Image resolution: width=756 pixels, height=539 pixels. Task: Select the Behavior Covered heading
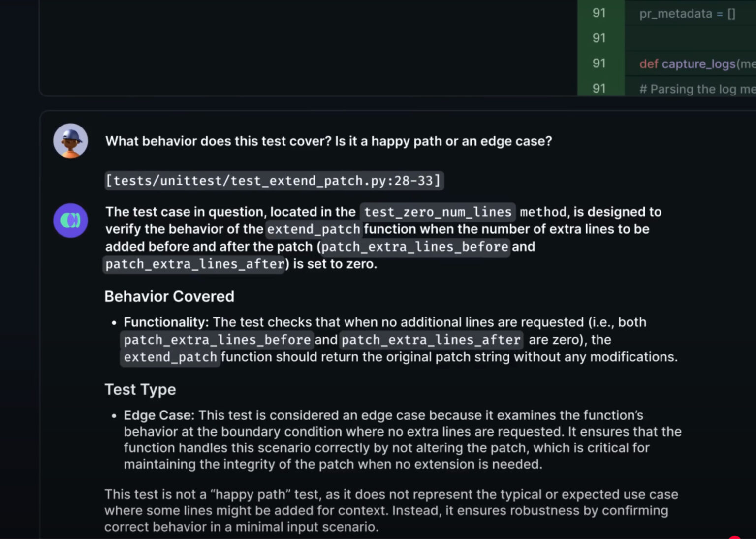[x=169, y=296]
